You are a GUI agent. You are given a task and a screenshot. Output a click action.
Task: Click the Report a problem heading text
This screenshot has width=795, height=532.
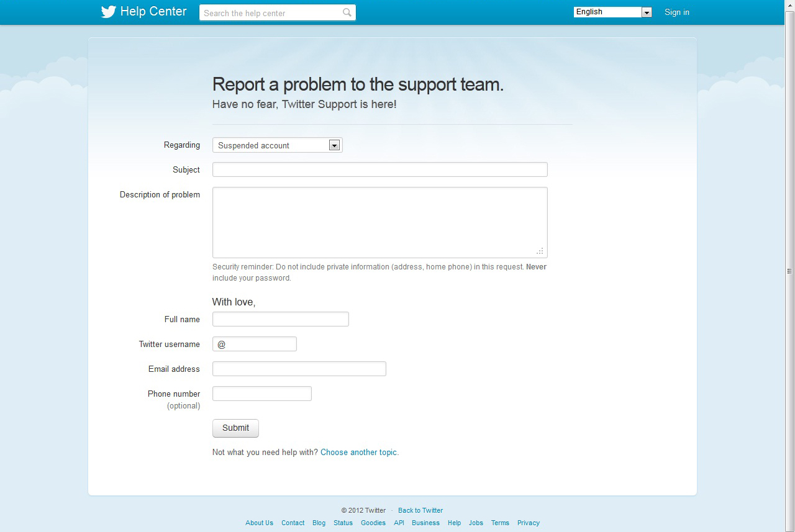pyautogui.click(x=358, y=84)
